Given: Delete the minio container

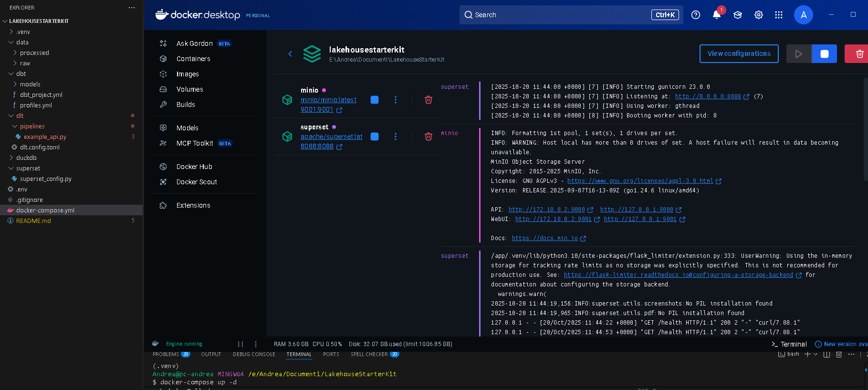Looking at the screenshot, I should click(429, 100).
